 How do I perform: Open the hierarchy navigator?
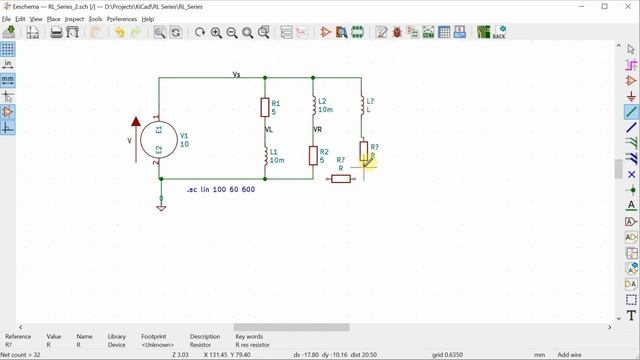287,32
